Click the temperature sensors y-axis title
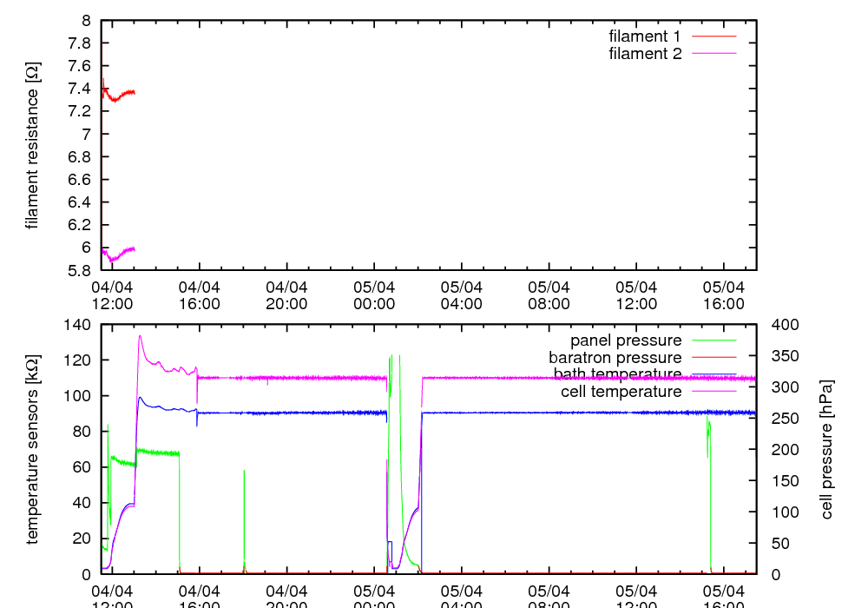This screenshot has width=868, height=608. tap(33, 449)
